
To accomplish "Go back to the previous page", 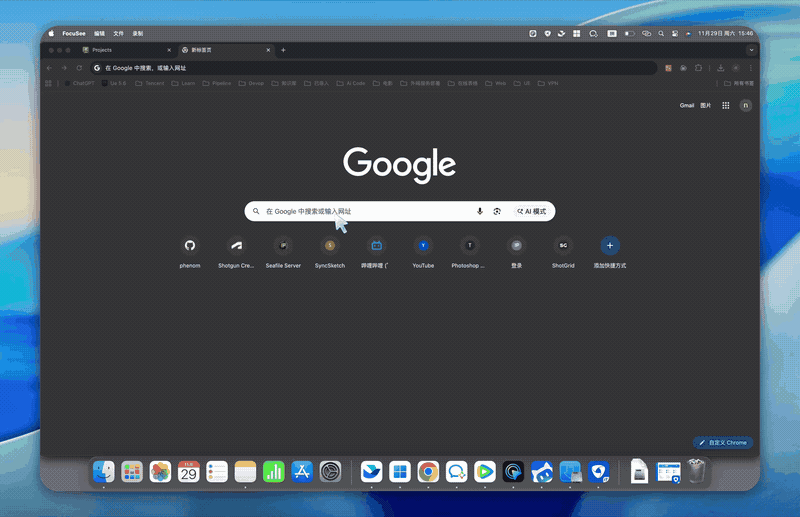I will coord(49,68).
